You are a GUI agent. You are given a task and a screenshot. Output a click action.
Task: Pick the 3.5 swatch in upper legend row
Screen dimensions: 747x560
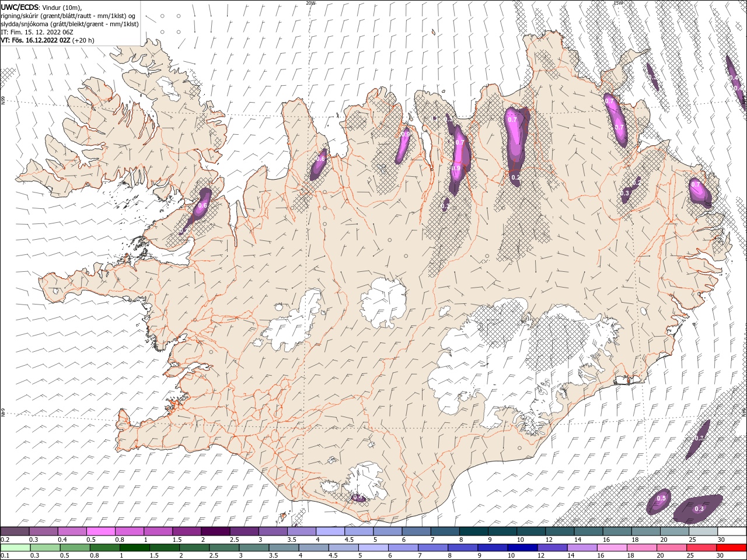click(x=302, y=531)
